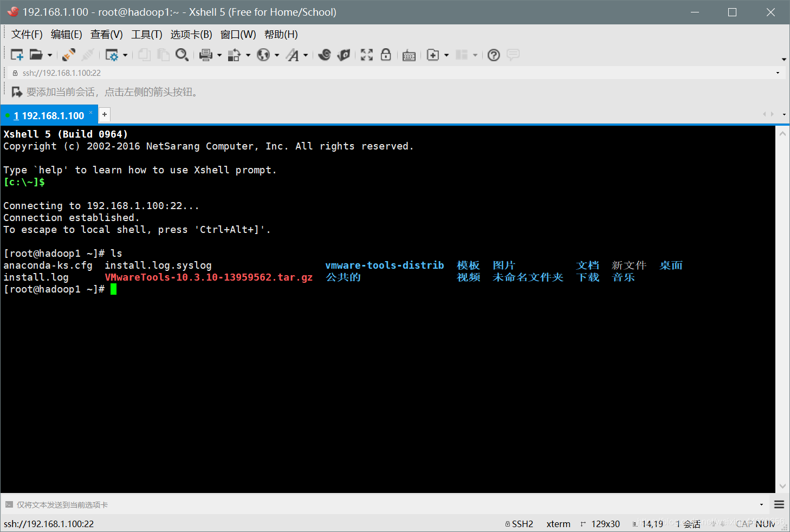Click 'vmware-tools-distrib' directory name in terminal

point(385,265)
